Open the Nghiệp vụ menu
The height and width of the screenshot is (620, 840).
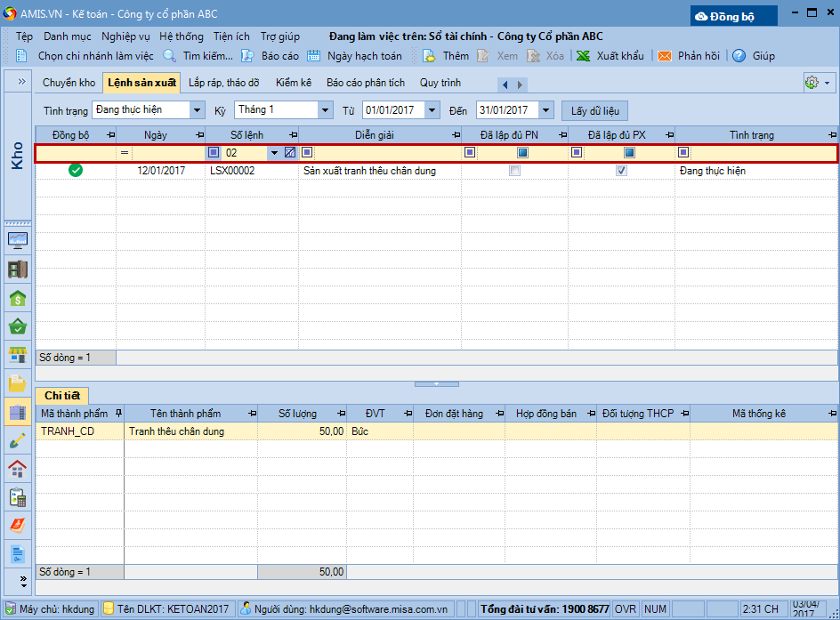[x=125, y=36]
